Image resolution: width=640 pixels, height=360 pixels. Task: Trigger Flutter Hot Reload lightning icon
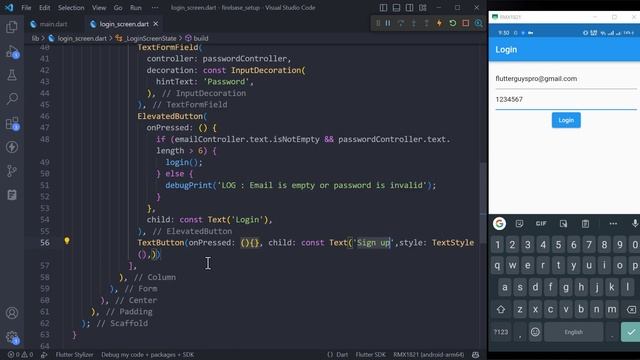click(x=439, y=23)
